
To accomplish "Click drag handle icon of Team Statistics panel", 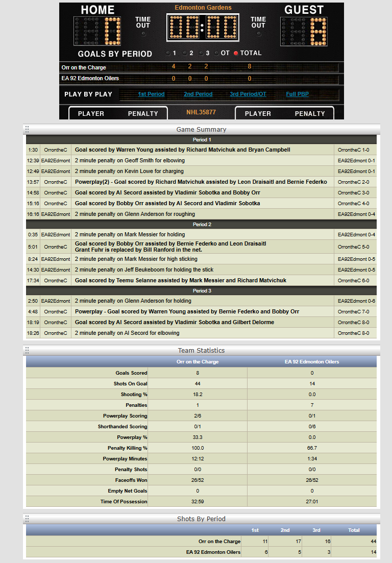I will pos(27,350).
